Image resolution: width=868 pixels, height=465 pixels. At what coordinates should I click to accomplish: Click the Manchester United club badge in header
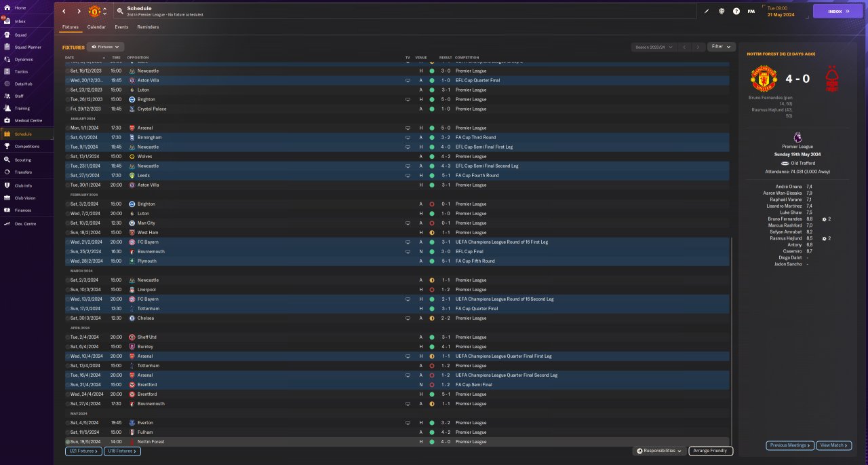coord(95,12)
